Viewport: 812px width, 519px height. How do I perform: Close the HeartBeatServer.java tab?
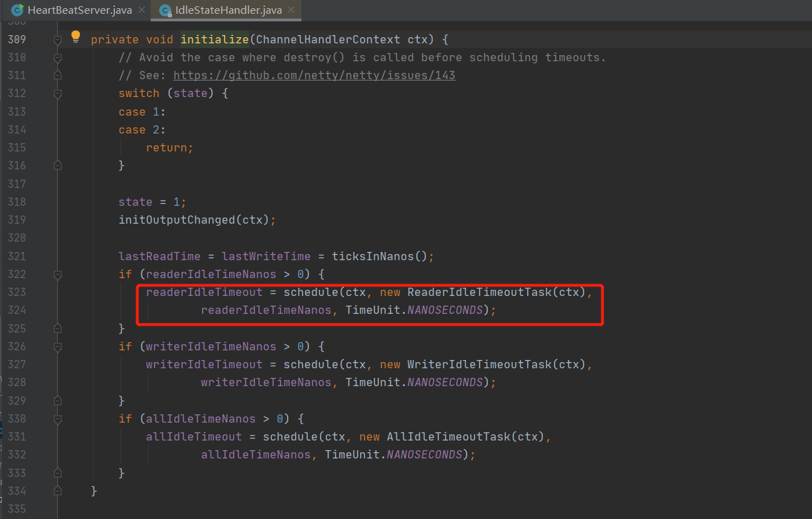pyautogui.click(x=142, y=10)
